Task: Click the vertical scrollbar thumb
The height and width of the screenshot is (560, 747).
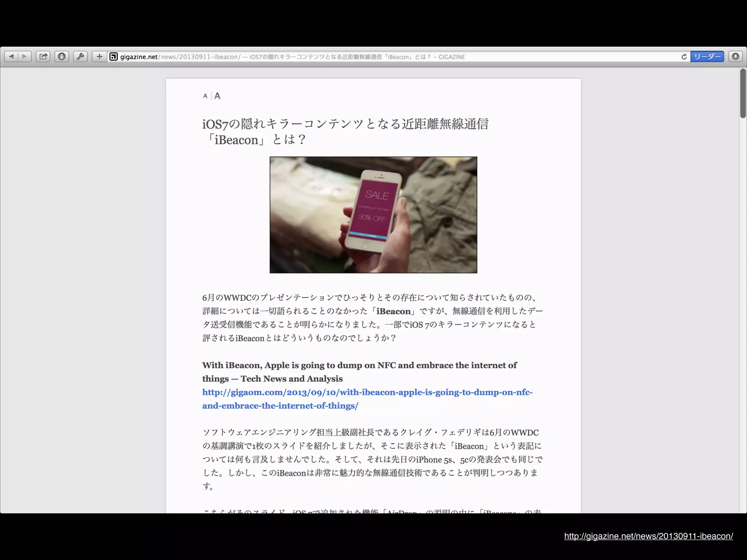Action: (743, 93)
